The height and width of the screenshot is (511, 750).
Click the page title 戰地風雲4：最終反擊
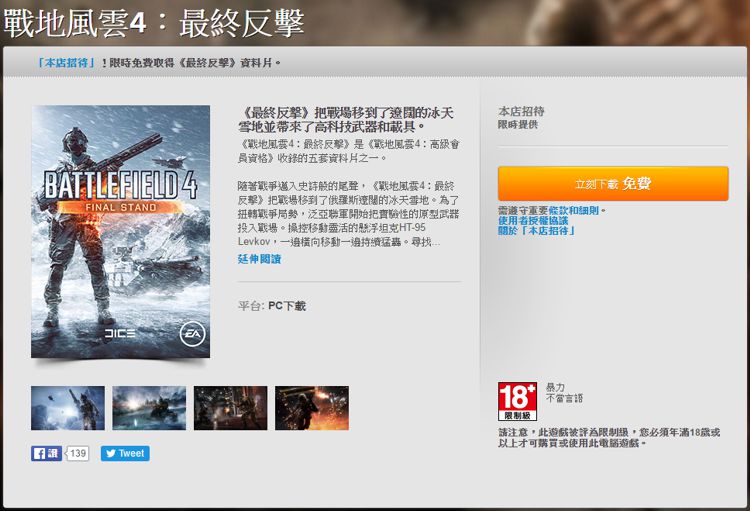pyautogui.click(x=154, y=23)
